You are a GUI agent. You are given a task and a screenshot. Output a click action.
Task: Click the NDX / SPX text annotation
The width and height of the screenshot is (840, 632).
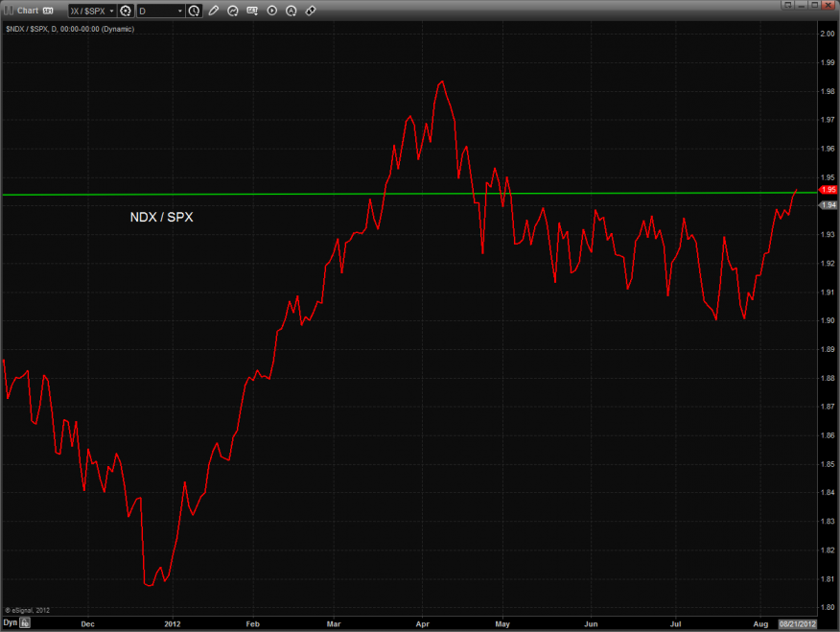click(x=161, y=218)
